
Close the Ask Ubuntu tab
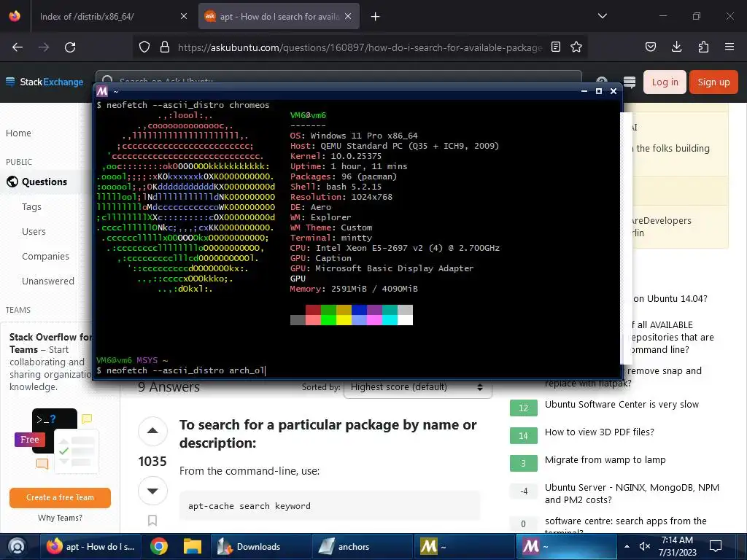click(348, 16)
